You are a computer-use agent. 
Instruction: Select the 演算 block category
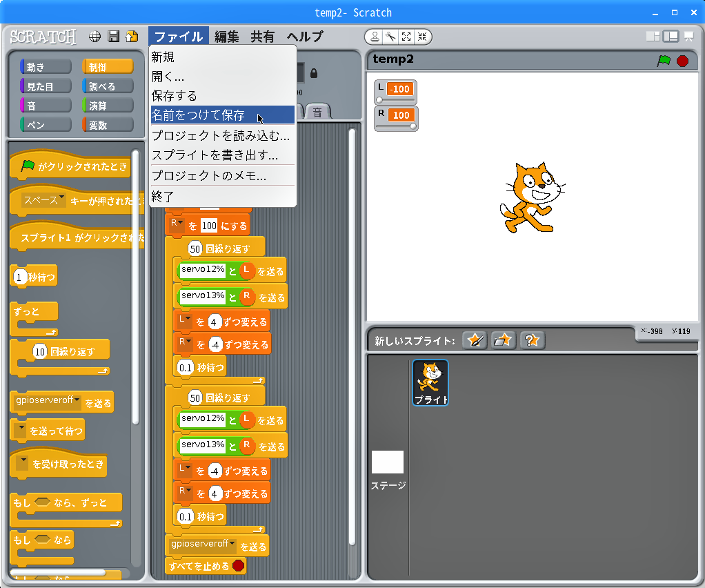tap(108, 106)
